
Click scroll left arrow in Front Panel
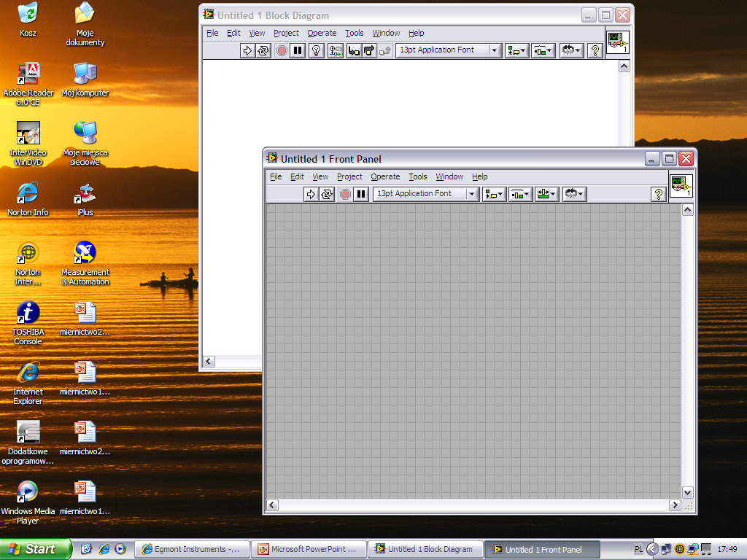coord(272,505)
